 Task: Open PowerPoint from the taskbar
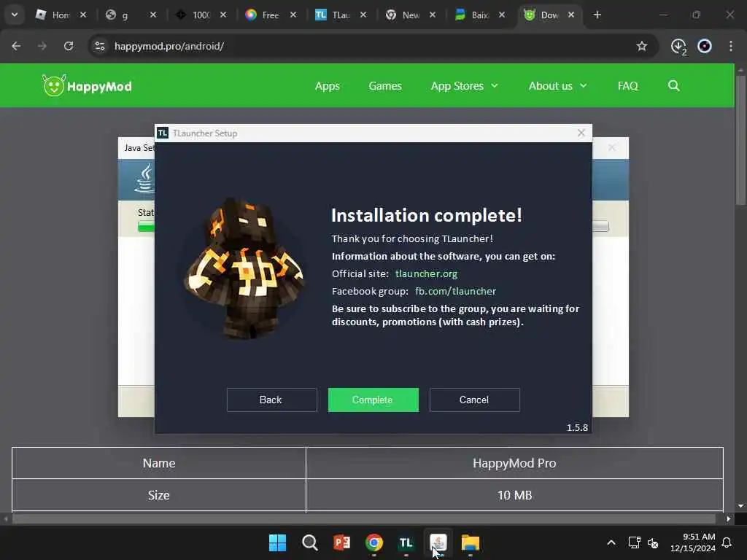pyautogui.click(x=341, y=542)
